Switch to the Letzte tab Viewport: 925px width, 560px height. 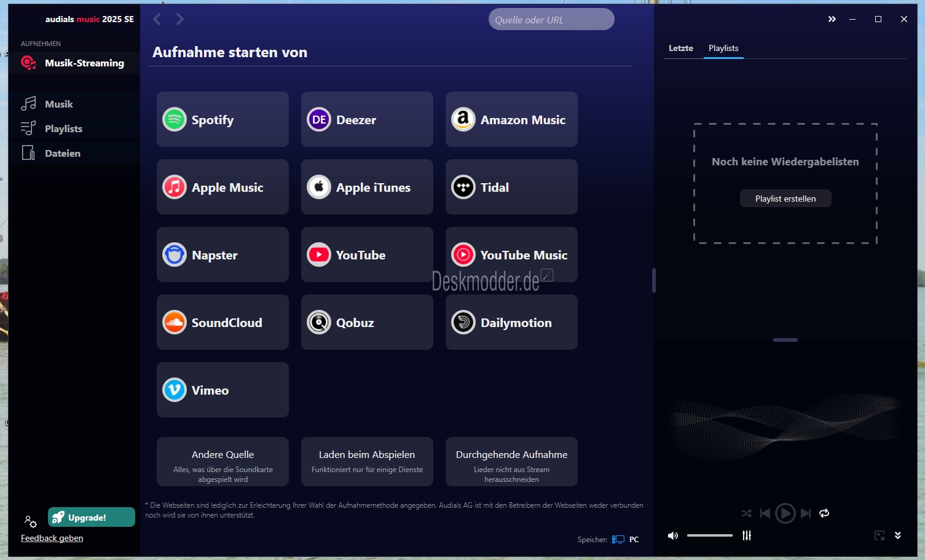pos(681,48)
